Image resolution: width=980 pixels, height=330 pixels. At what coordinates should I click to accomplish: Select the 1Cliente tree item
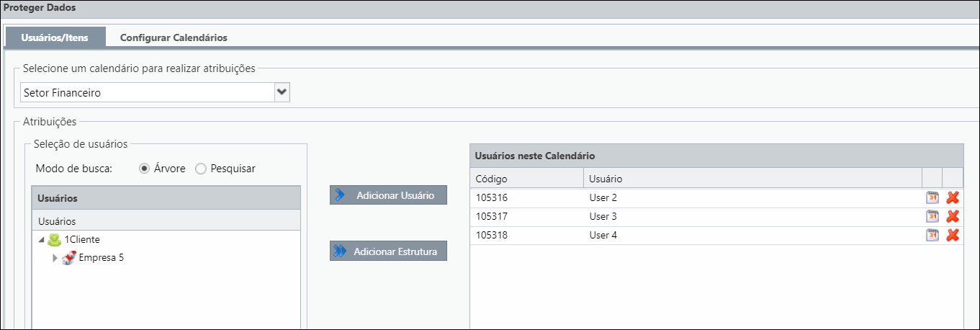pos(82,239)
